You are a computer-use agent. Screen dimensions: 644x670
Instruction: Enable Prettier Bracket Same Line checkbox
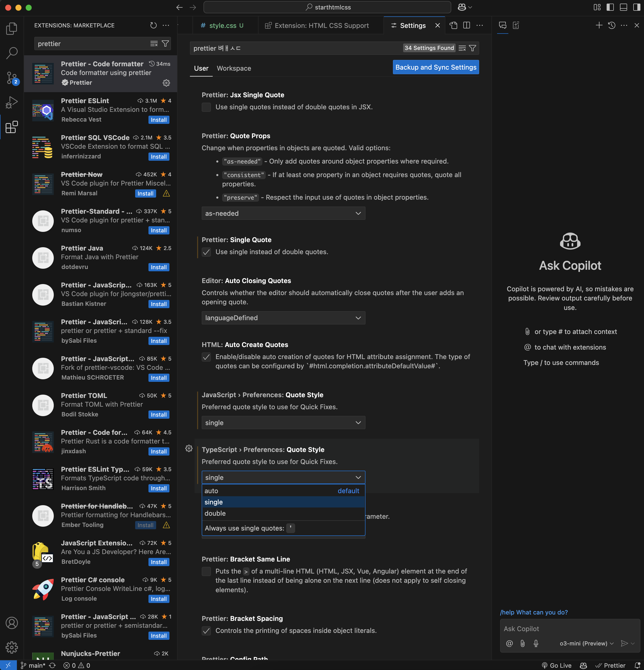coord(206,571)
